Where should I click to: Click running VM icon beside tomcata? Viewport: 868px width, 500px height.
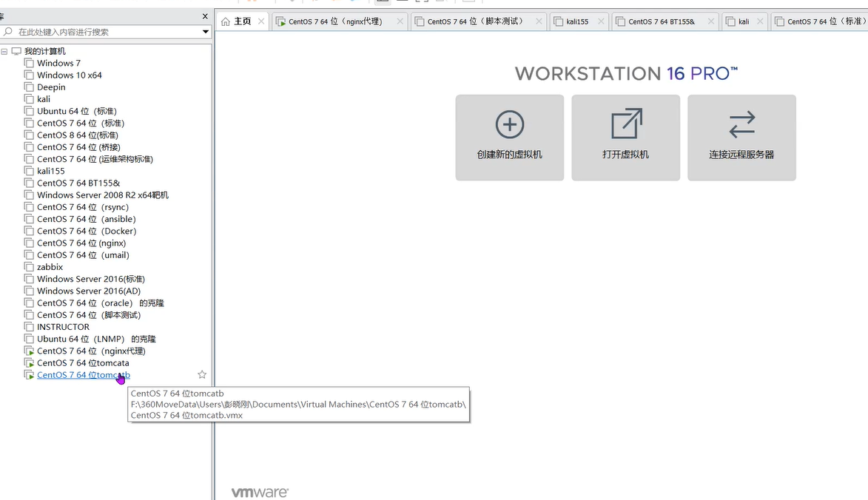click(x=29, y=363)
